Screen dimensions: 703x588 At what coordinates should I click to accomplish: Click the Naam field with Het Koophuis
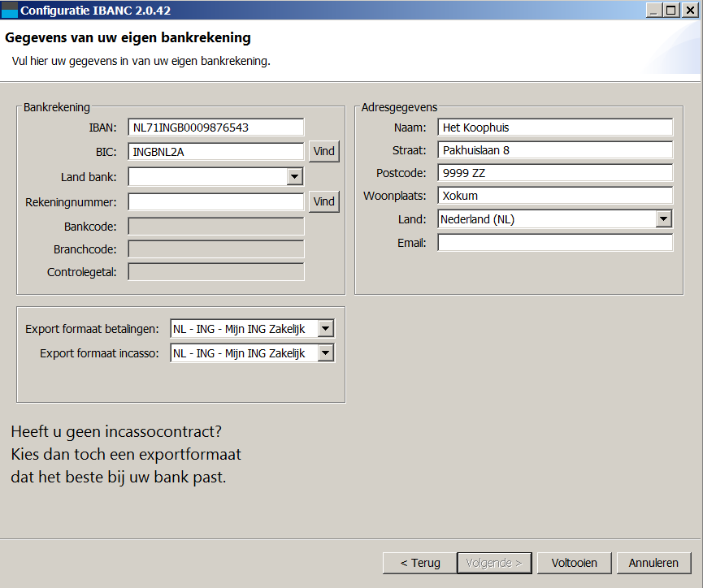pos(554,128)
